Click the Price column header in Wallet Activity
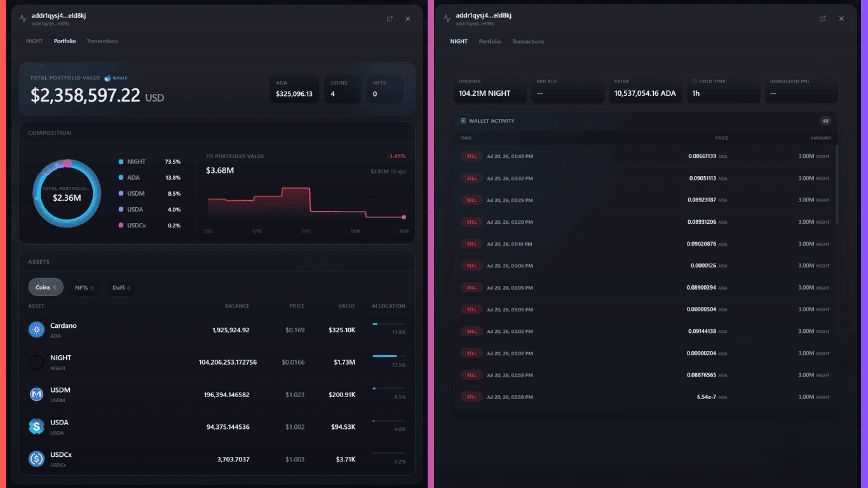This screenshot has height=488, width=868. (722, 138)
